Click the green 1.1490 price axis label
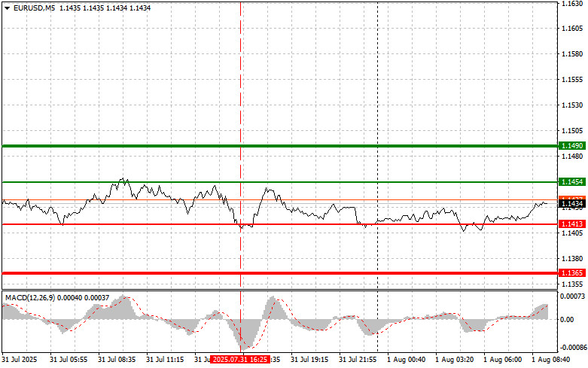This screenshot has width=588, height=368. coord(571,145)
